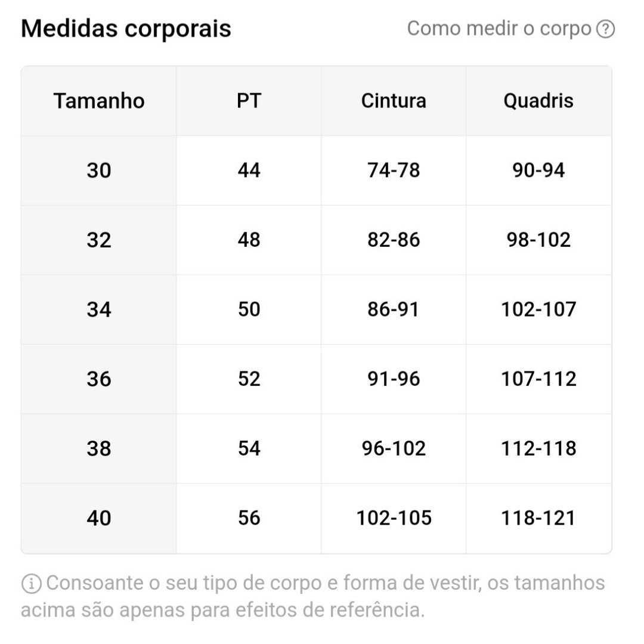Viewport: 644px width, 644px height.
Task: Click the hips cell 118-121
Action: pos(538,518)
